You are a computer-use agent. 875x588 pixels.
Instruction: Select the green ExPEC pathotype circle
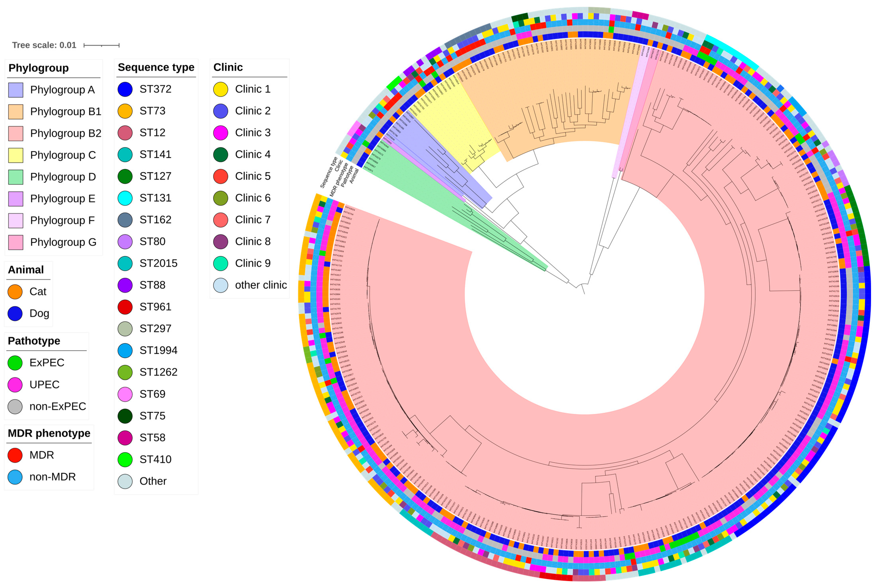(15, 363)
